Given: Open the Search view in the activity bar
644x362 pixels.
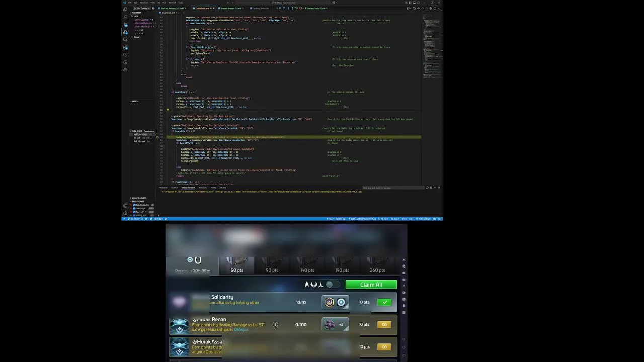Looking at the screenshot, I should point(125,17).
